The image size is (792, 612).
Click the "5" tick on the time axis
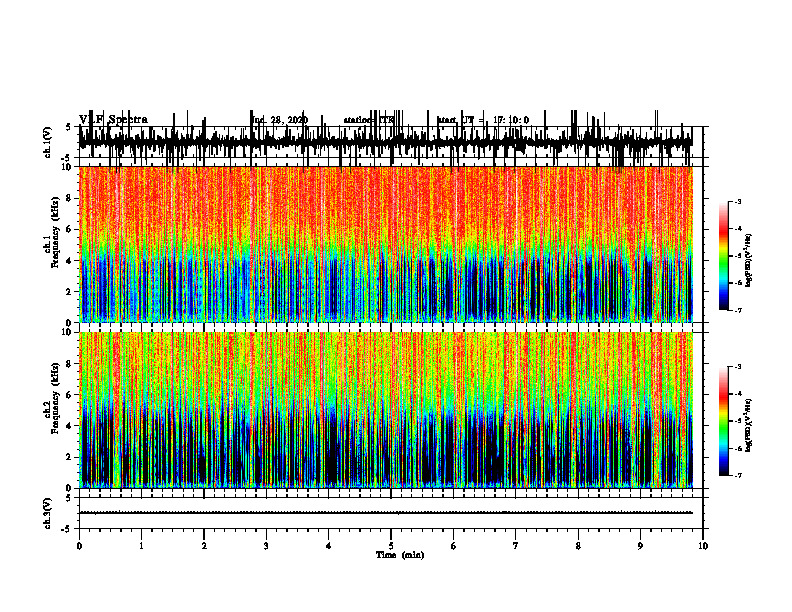(x=391, y=546)
